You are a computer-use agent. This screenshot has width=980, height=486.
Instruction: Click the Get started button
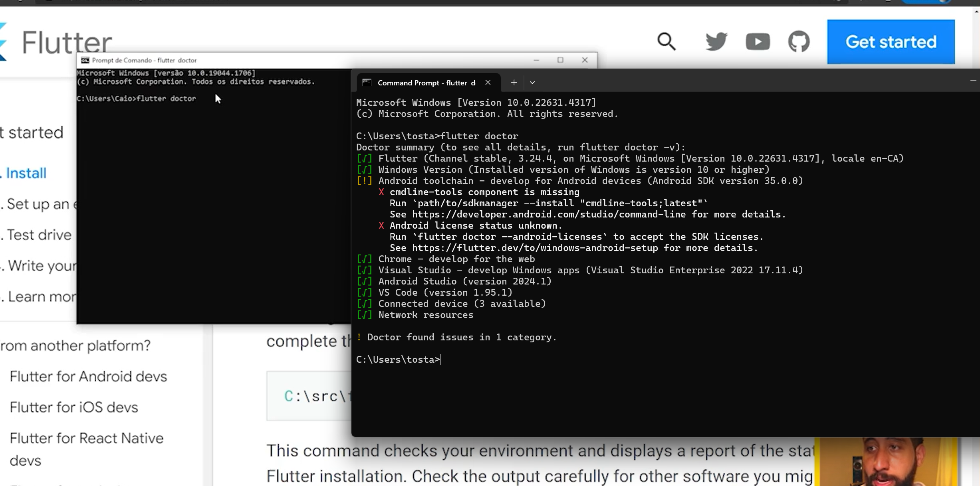tap(891, 41)
